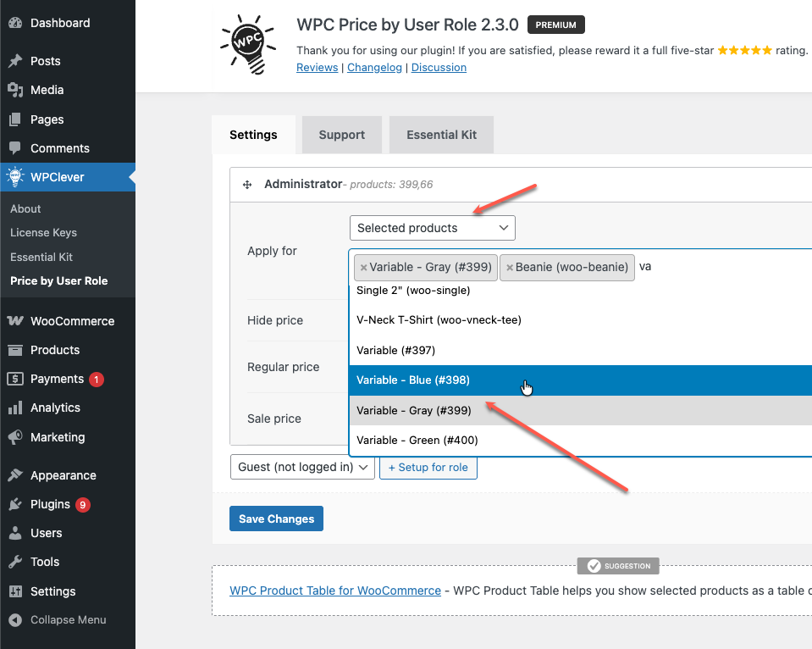Select Variable (#397) from the list
812x649 pixels.
(581, 351)
